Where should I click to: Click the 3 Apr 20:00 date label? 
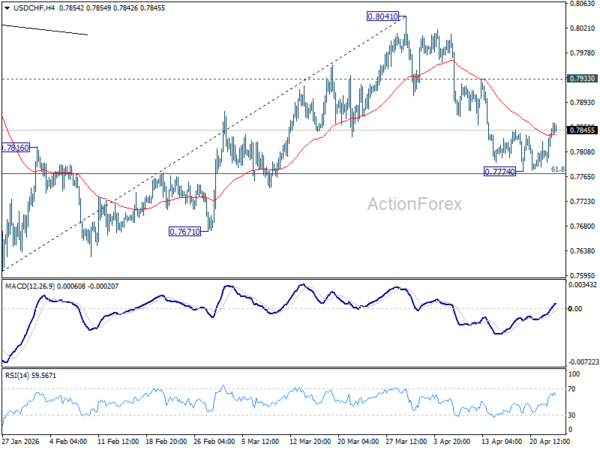[452, 441]
